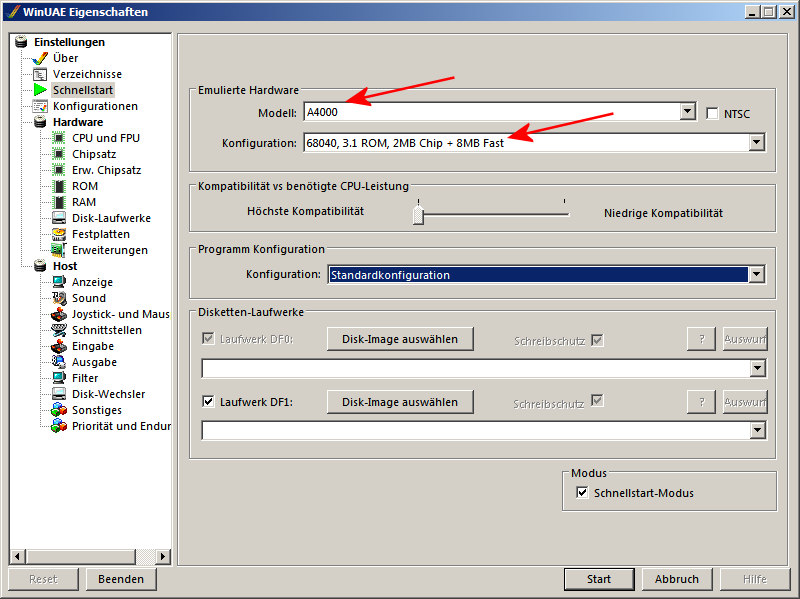Screen dimensions: 800x599
Task: Click the Eingabe joystick icon
Action: (59, 346)
